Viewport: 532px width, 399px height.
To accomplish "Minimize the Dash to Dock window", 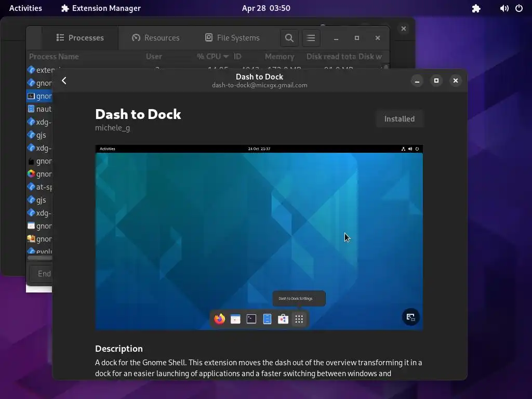I will coord(417,81).
